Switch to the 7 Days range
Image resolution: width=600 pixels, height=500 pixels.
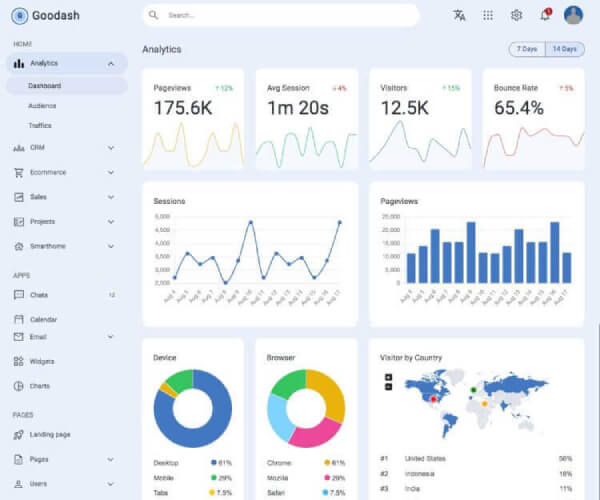point(525,49)
